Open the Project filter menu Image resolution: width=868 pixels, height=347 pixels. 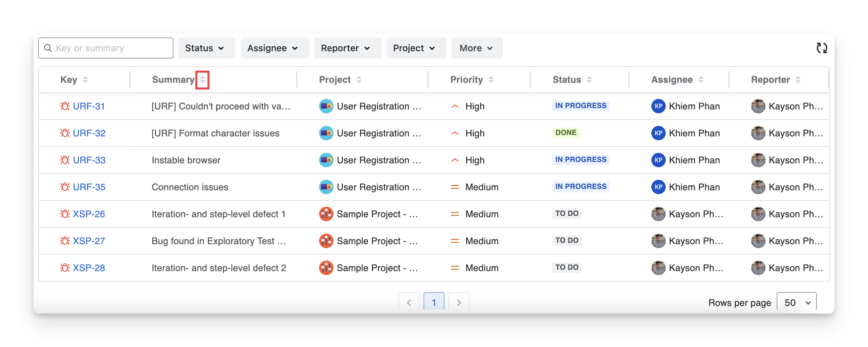click(x=416, y=48)
